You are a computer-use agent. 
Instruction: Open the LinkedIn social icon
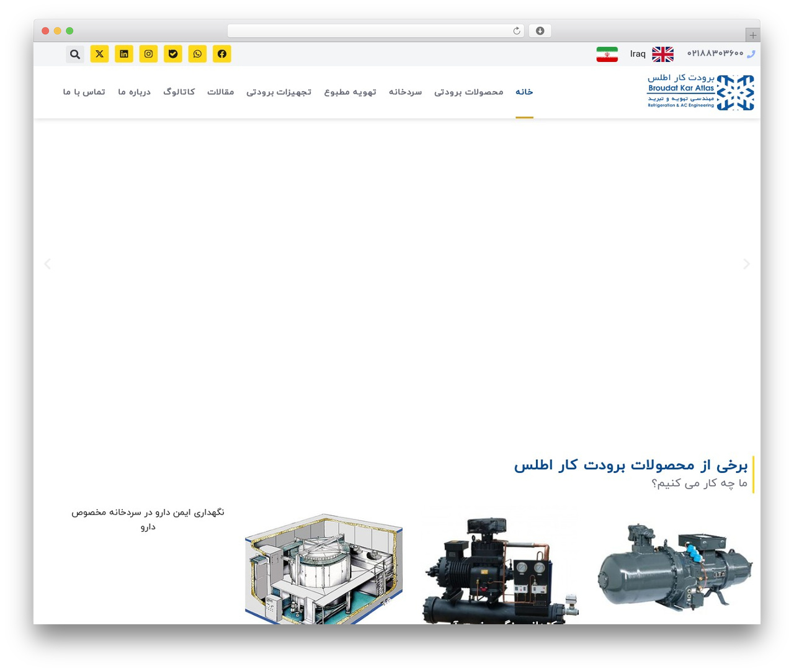point(124,54)
